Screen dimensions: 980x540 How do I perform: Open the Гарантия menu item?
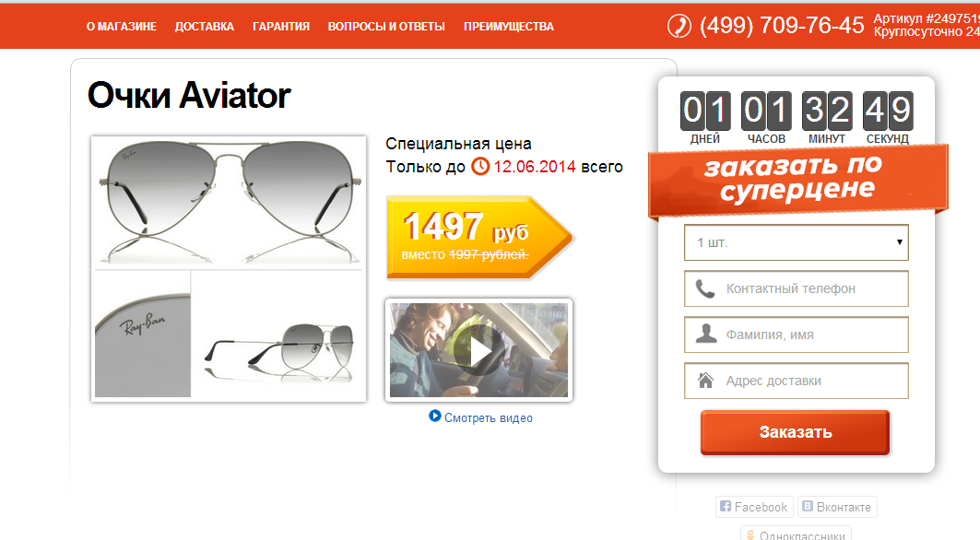281,26
